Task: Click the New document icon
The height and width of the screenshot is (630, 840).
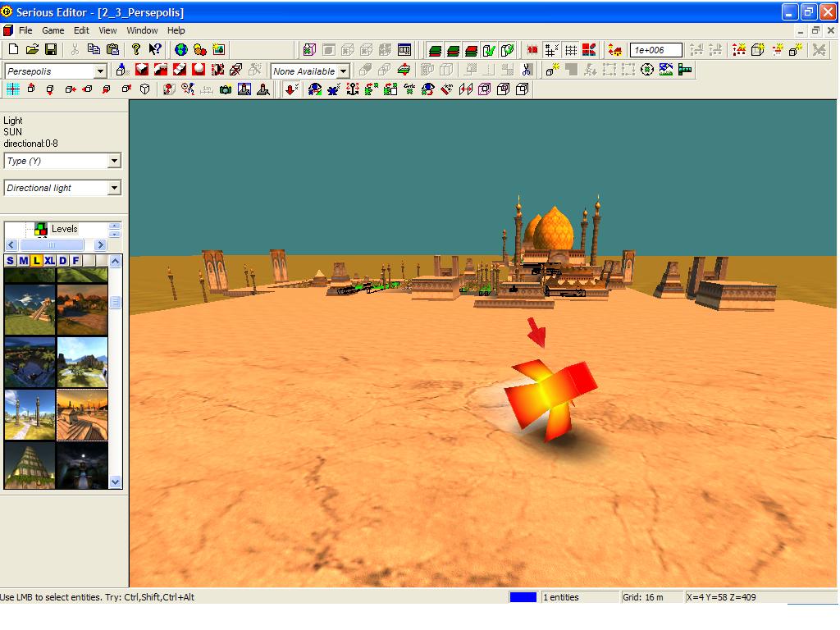Action: [x=13, y=50]
